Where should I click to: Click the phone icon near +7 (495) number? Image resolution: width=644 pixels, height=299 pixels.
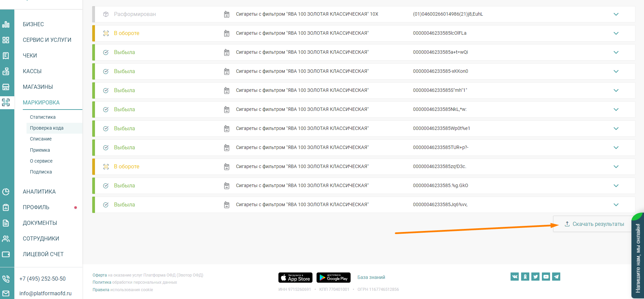pyautogui.click(x=6, y=279)
